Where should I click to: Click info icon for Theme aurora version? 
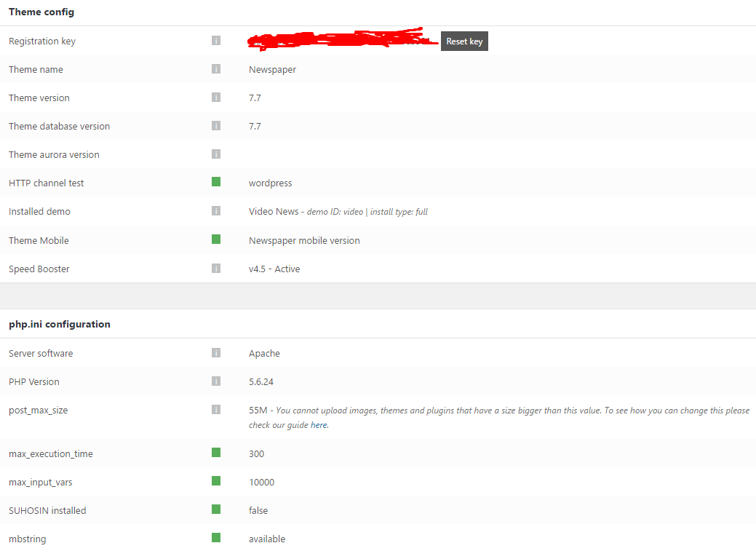(216, 154)
